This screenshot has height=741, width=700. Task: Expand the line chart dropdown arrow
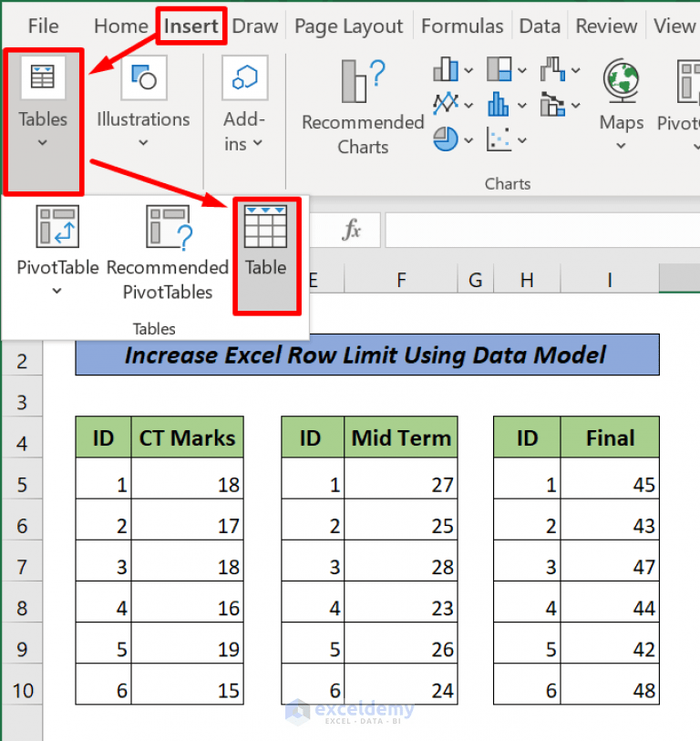pos(468,106)
